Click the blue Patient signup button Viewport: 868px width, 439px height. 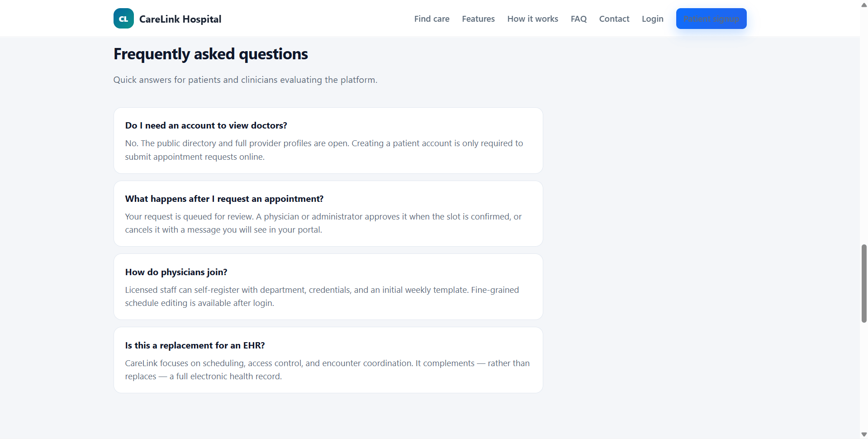[711, 19]
